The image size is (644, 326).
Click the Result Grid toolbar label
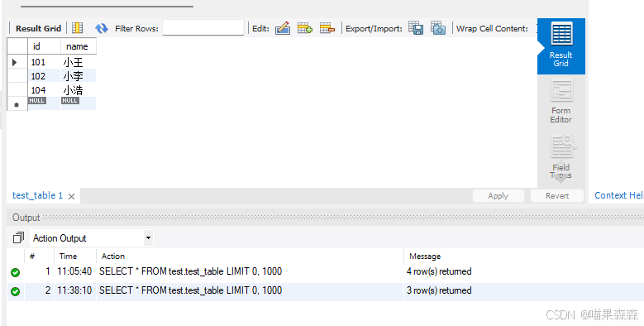click(38, 28)
